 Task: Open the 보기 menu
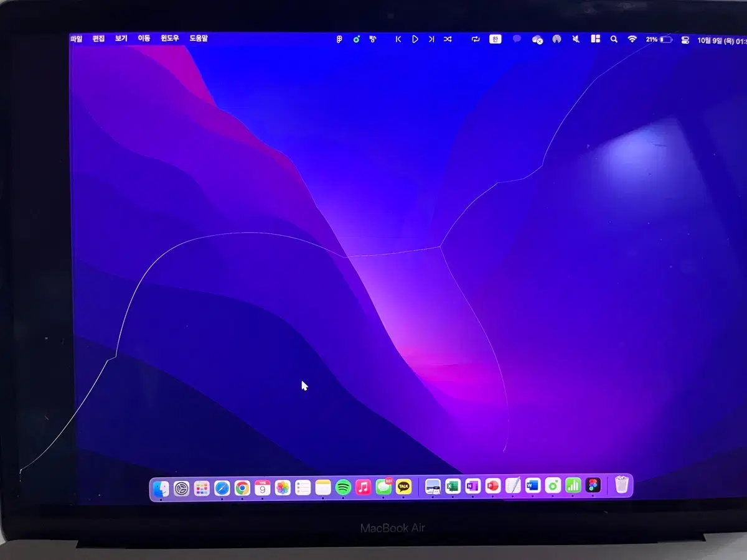point(121,39)
